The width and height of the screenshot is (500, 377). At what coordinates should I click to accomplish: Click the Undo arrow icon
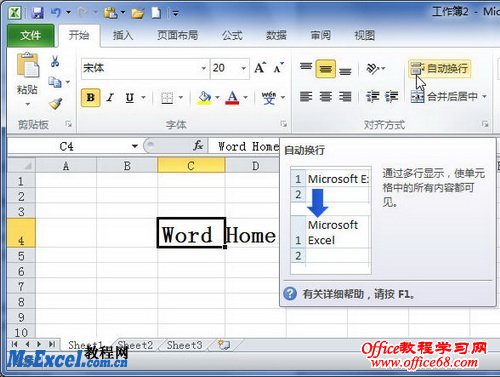click(56, 12)
